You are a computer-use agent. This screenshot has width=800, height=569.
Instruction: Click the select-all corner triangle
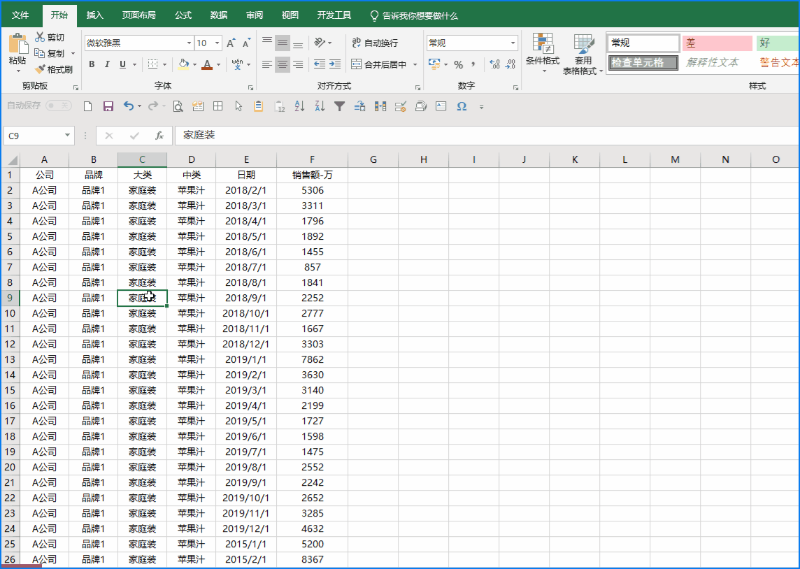click(x=11, y=160)
